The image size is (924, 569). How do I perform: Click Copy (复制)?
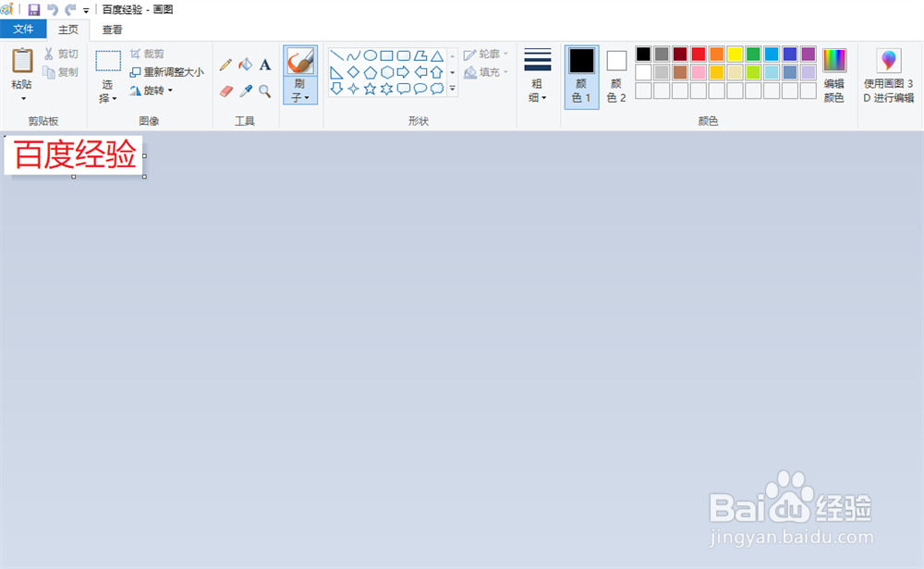click(61, 72)
